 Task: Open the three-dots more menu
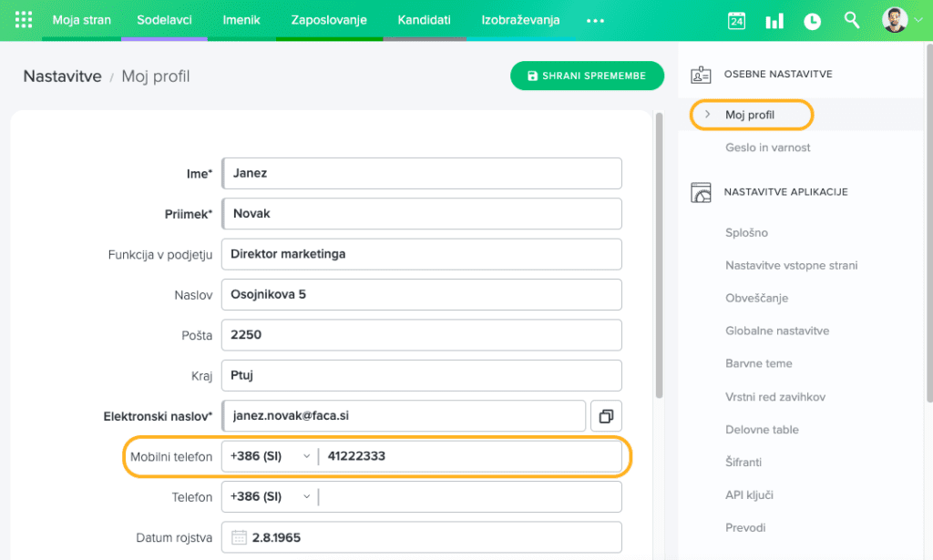[x=595, y=20]
